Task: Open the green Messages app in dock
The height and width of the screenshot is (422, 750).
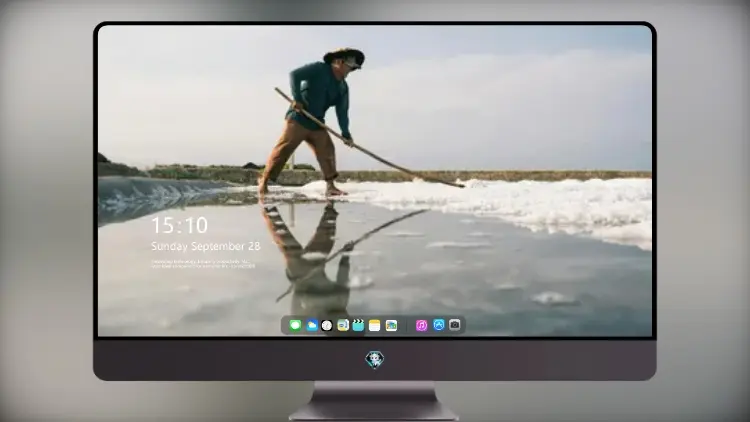Action: coord(295,325)
